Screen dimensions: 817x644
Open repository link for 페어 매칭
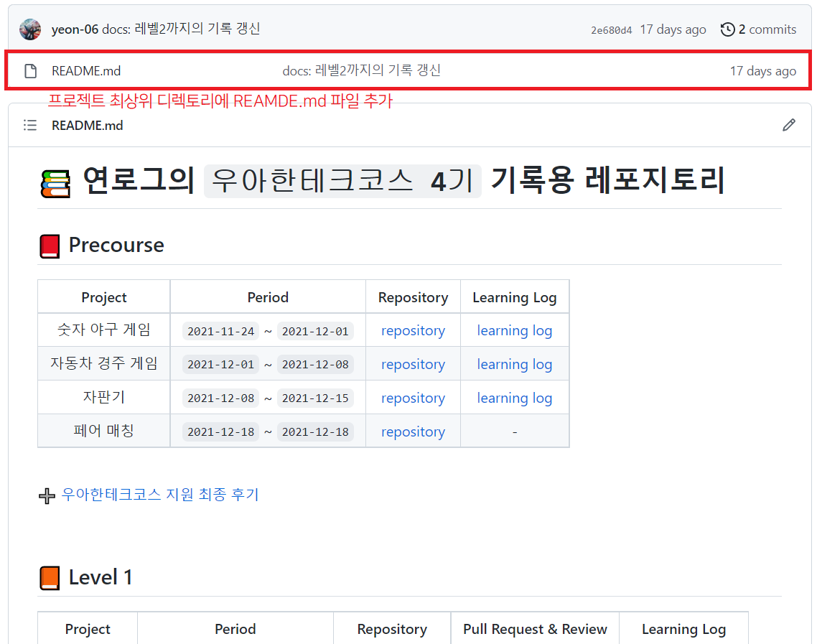click(414, 432)
